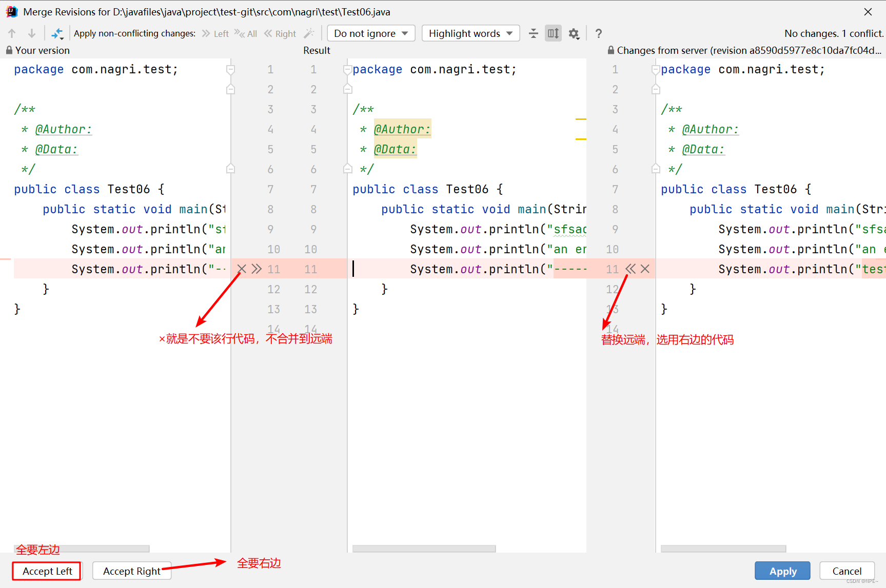Close the Merge Revisions dialog
Viewport: 886px width, 588px height.
868,11
